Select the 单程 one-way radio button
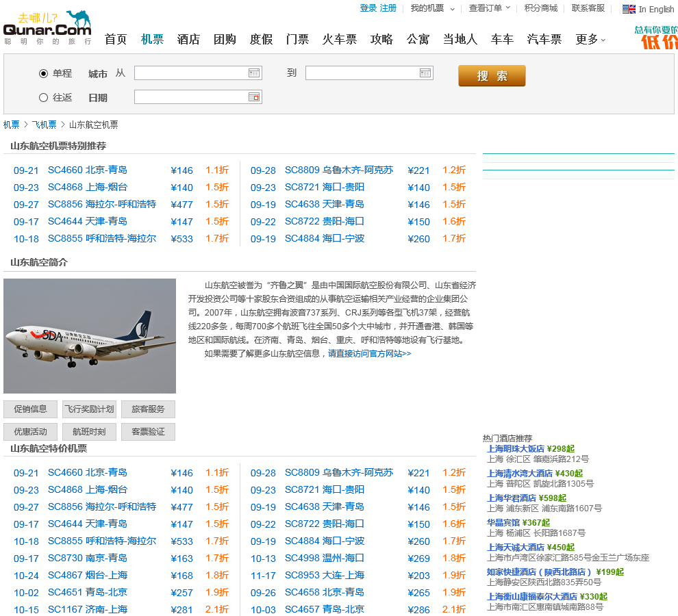The image size is (678, 616). pos(43,73)
